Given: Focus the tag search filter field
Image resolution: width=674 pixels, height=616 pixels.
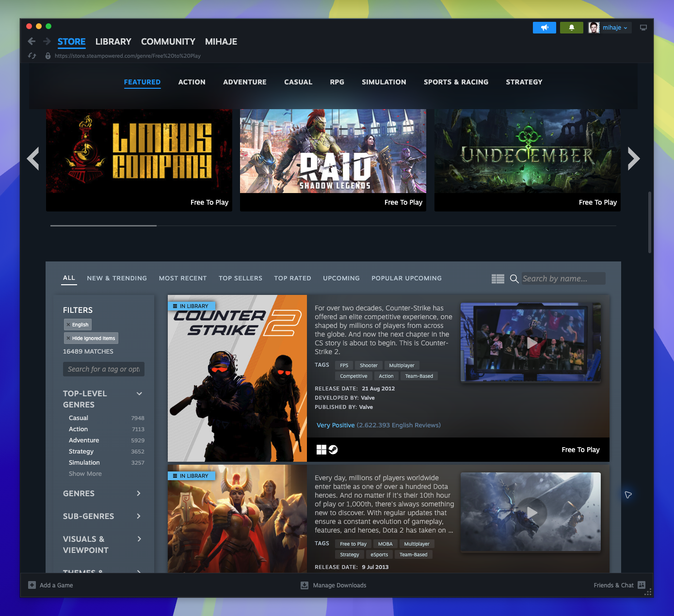Looking at the screenshot, I should pyautogui.click(x=104, y=369).
